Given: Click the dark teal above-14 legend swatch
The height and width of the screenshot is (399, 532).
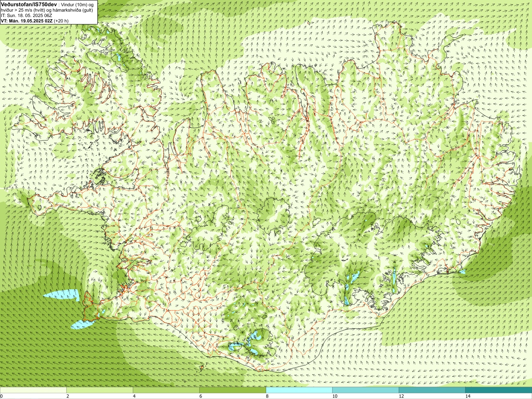Looking at the screenshot, I should pos(499,390).
